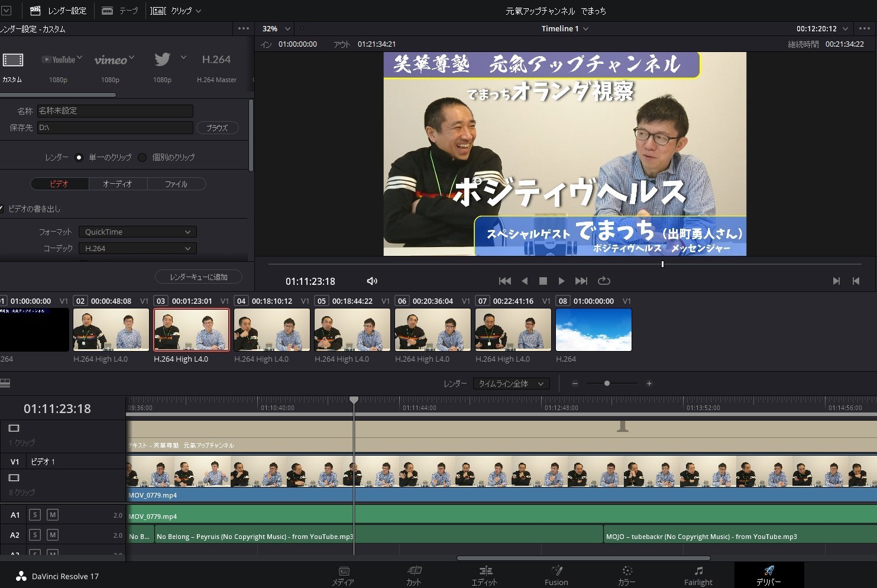Click the play button in viewer
Viewport: 877px width, 588px height.
pyautogui.click(x=561, y=281)
